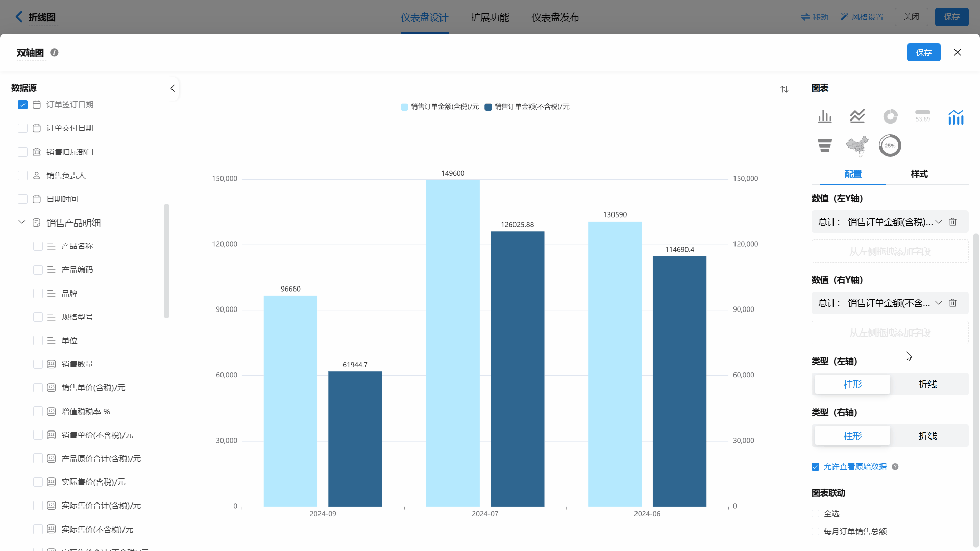Collapse the 数据源 panel with the chevron
This screenshot has height=551, width=980.
point(173,88)
